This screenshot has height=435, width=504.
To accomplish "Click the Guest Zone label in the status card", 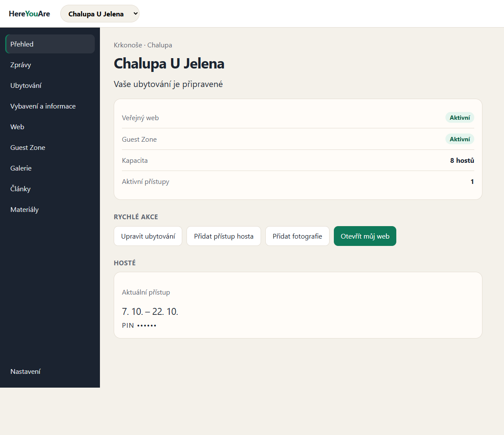I will coord(139,140).
